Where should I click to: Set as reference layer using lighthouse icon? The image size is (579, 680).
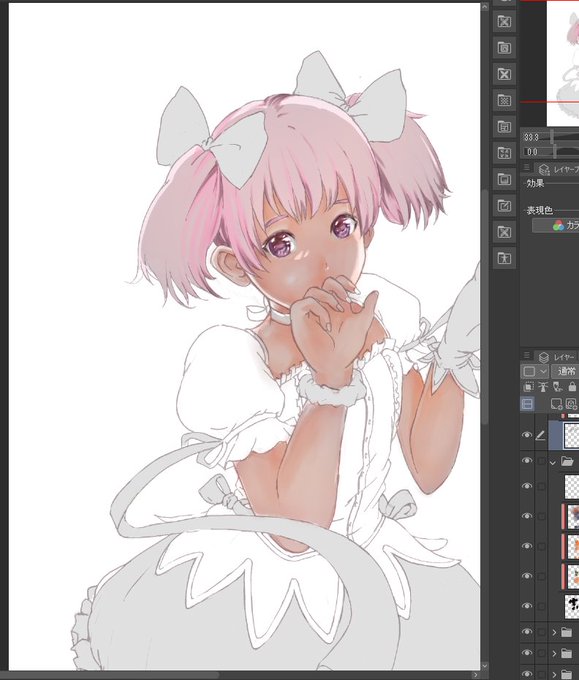[x=543, y=387]
